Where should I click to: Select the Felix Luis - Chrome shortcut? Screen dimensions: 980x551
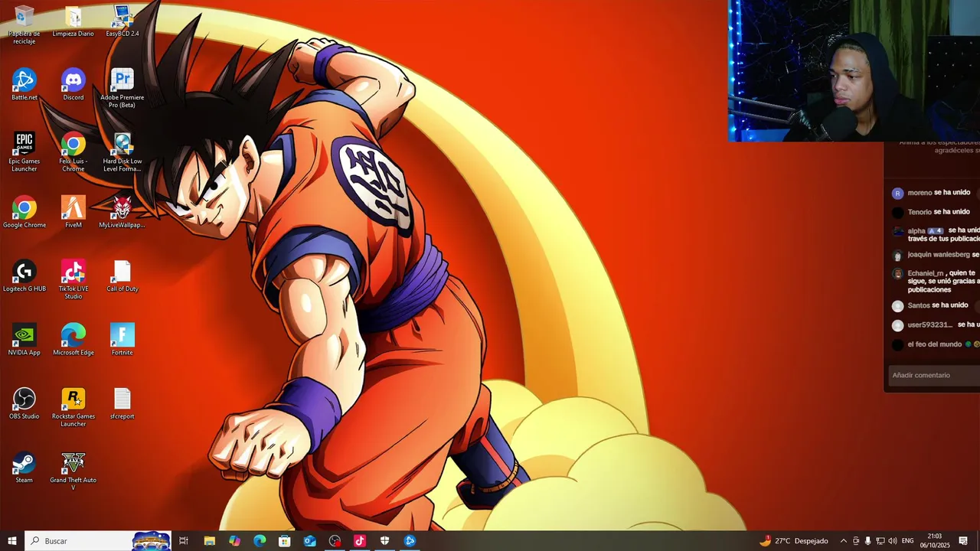click(73, 152)
